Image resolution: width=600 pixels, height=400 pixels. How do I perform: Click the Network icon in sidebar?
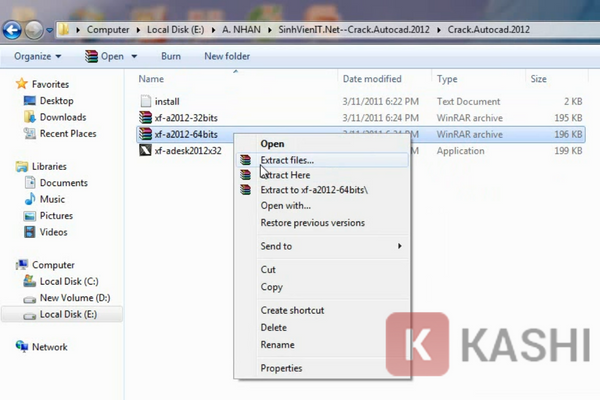click(x=22, y=347)
